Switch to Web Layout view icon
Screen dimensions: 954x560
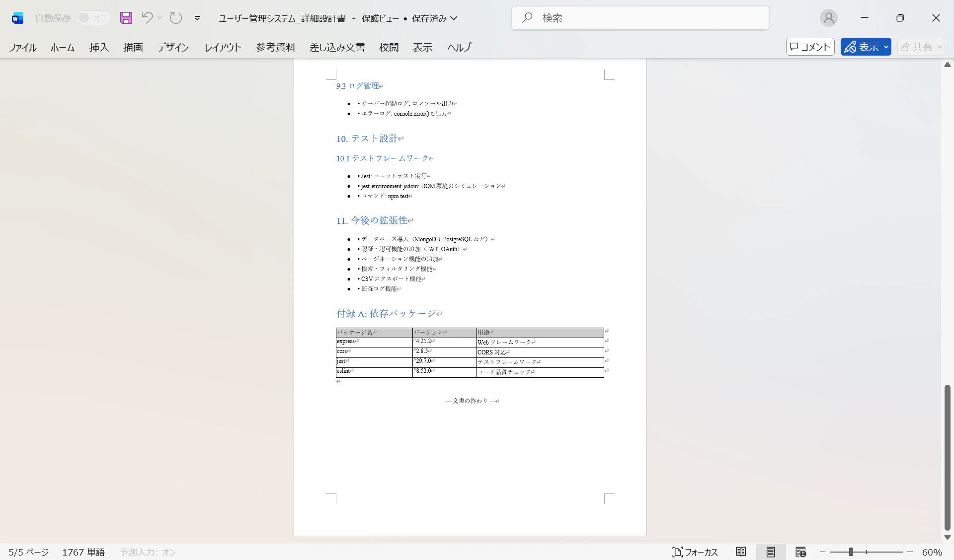[800, 552]
